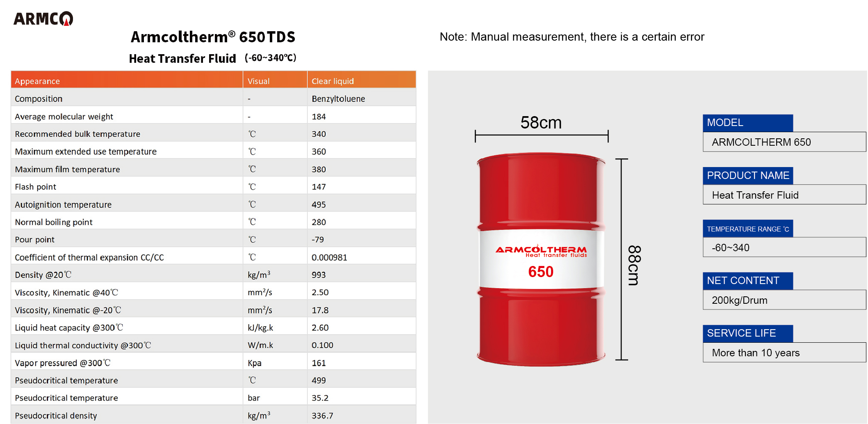Click 'Liquid thermal conductivity @300℃' label
868x424 pixels.
pos(83,346)
